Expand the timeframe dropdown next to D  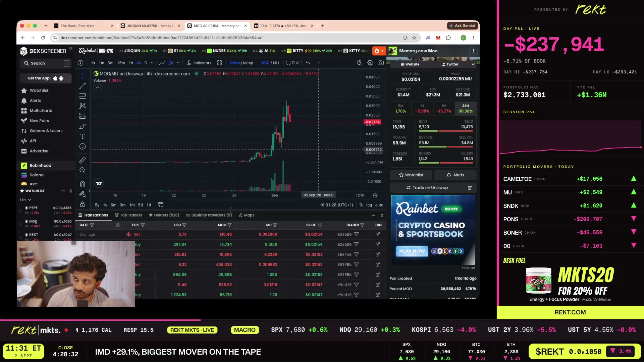pyautogui.click(x=152, y=63)
